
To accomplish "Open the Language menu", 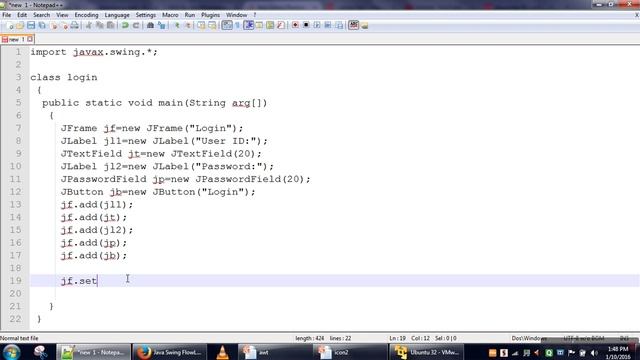I will [x=117, y=15].
